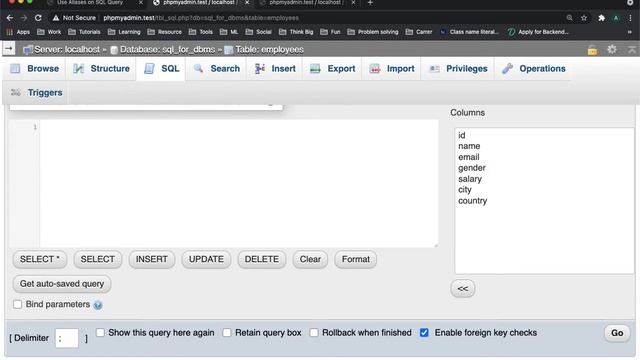
Task: Switch to the Operations tab
Action: (533, 69)
